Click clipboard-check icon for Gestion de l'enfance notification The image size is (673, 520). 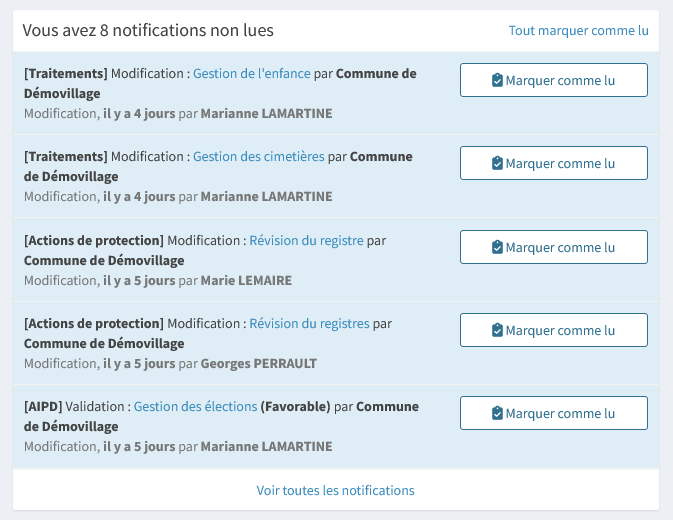pos(497,80)
